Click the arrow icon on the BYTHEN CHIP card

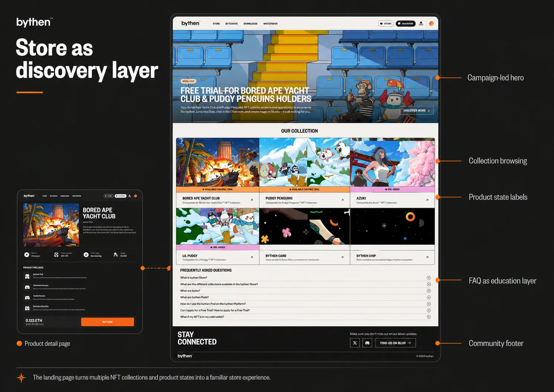click(x=427, y=257)
